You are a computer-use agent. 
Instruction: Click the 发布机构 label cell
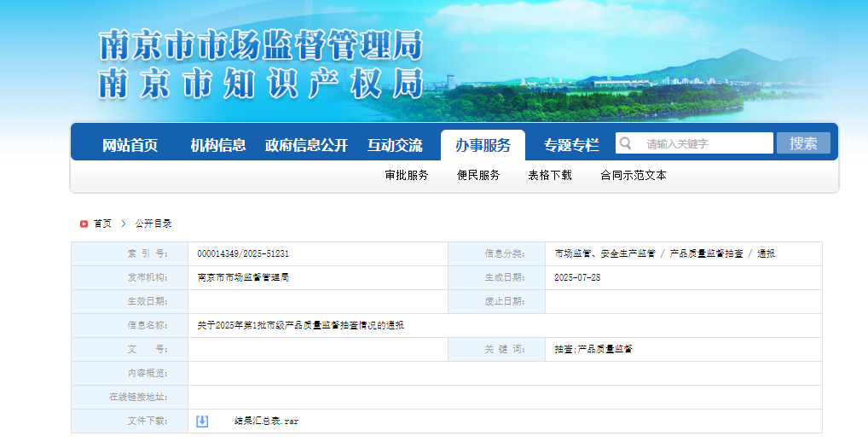(x=130, y=277)
